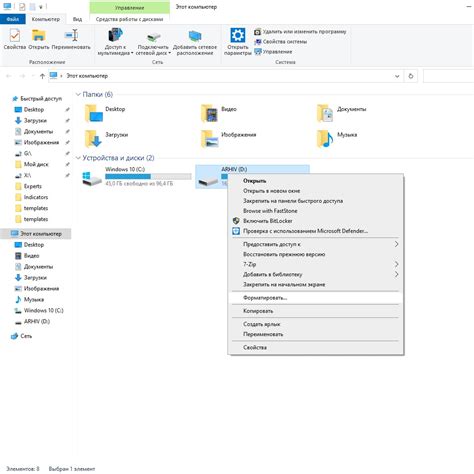The height and width of the screenshot is (474, 474).
Task: Switch to the Вид ribbon tab
Action: coord(77,19)
